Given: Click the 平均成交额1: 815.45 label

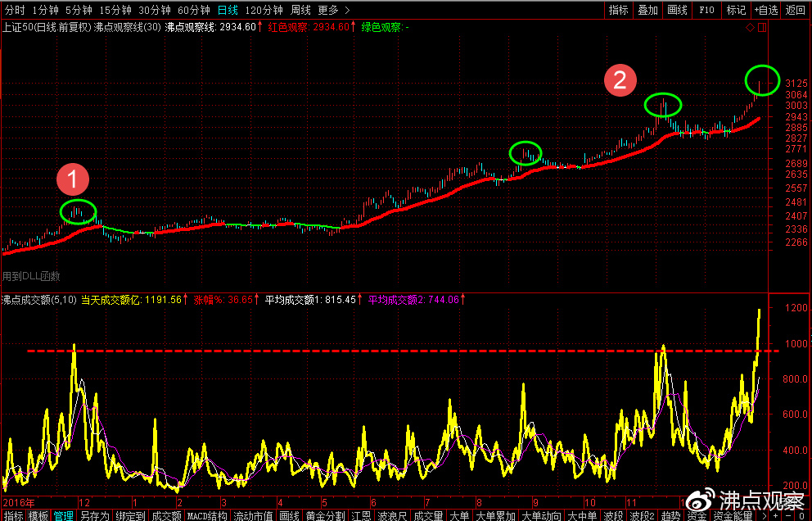Looking at the screenshot, I should coord(311,300).
